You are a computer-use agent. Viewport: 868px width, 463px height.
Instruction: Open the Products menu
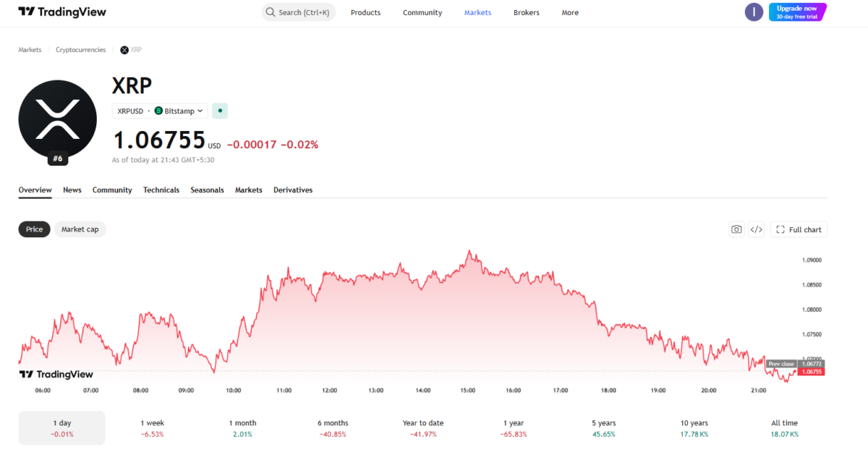tap(365, 12)
